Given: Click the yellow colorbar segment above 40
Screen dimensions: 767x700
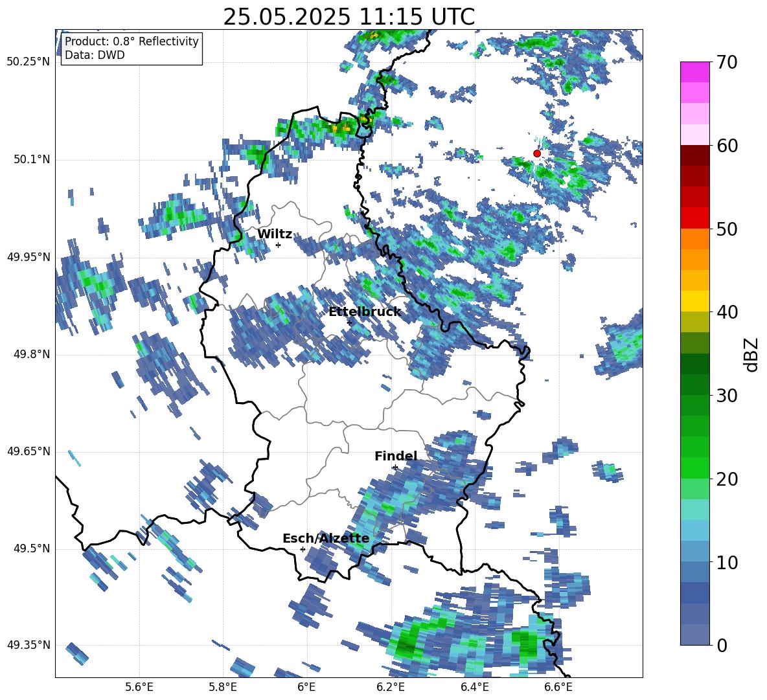Looking at the screenshot, I should click(694, 301).
